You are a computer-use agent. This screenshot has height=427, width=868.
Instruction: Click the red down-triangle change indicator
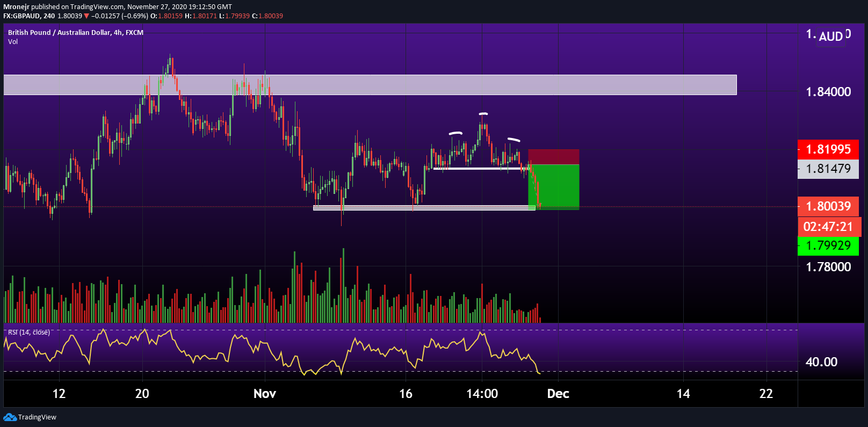tap(86, 16)
